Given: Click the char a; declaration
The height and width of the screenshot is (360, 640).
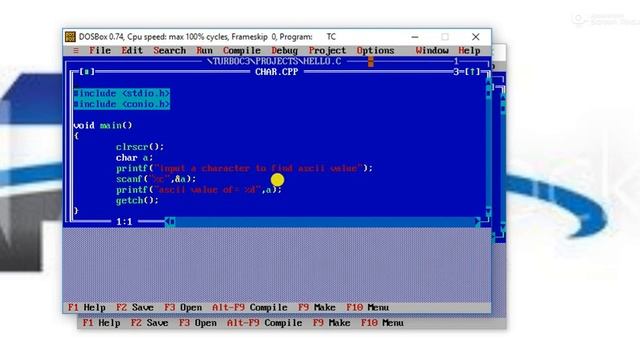Looking at the screenshot, I should point(134,158).
